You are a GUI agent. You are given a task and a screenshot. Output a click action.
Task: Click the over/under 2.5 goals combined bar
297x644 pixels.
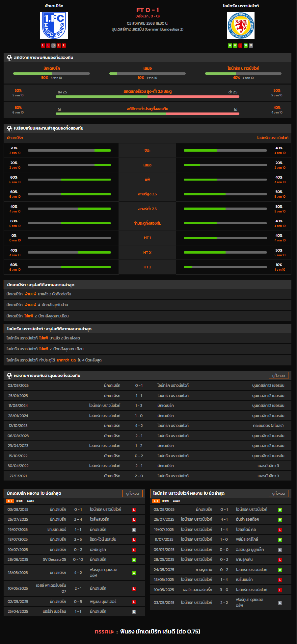[x=148, y=96]
